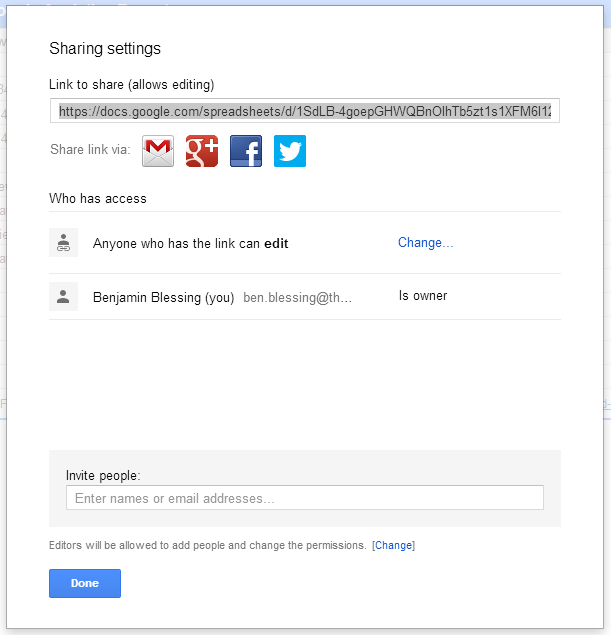Click the 'Is owner' label
Screen dimensions: 611x635
coord(423,296)
